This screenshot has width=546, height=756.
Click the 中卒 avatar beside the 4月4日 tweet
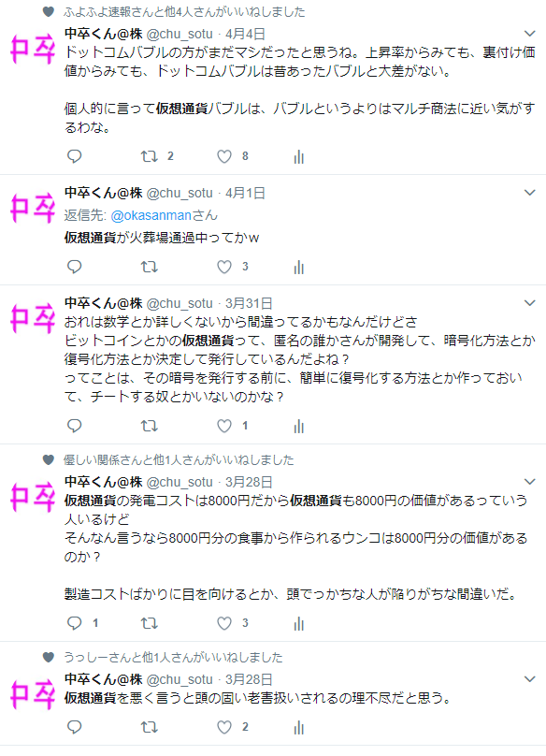34,50
